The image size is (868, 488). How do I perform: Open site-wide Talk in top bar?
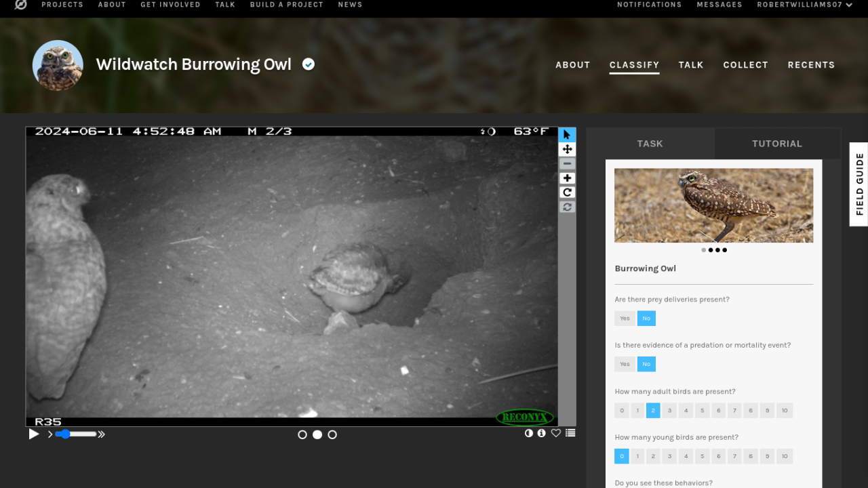[225, 5]
